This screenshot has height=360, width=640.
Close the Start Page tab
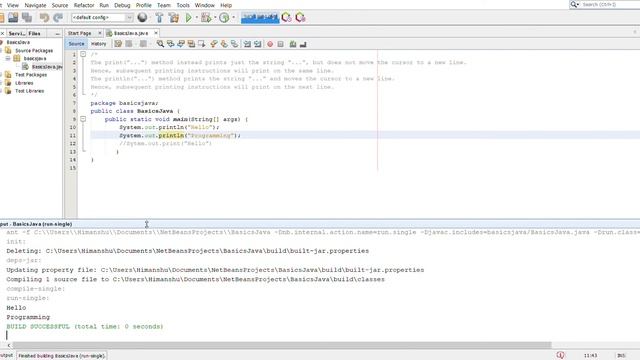[x=100, y=33]
